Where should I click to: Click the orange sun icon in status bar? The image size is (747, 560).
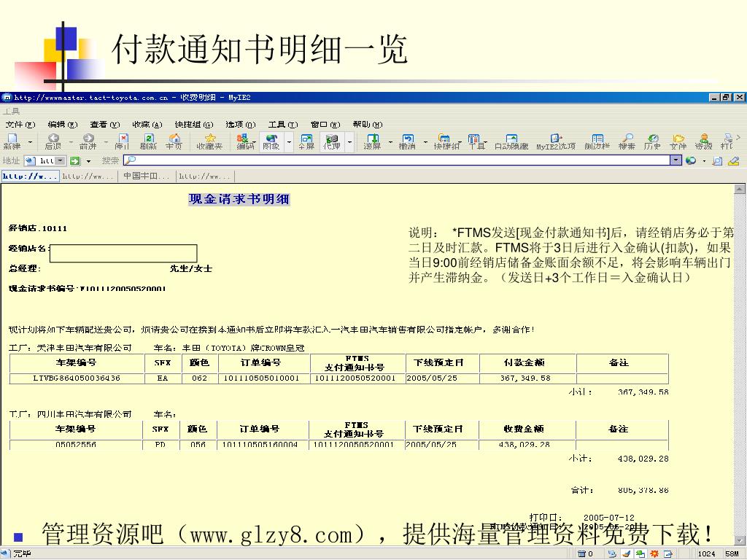(x=654, y=554)
